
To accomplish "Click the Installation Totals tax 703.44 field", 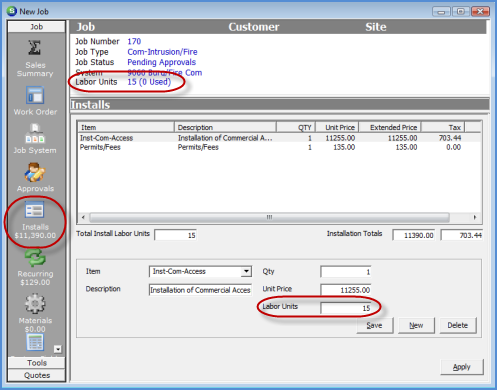I will click(461, 235).
